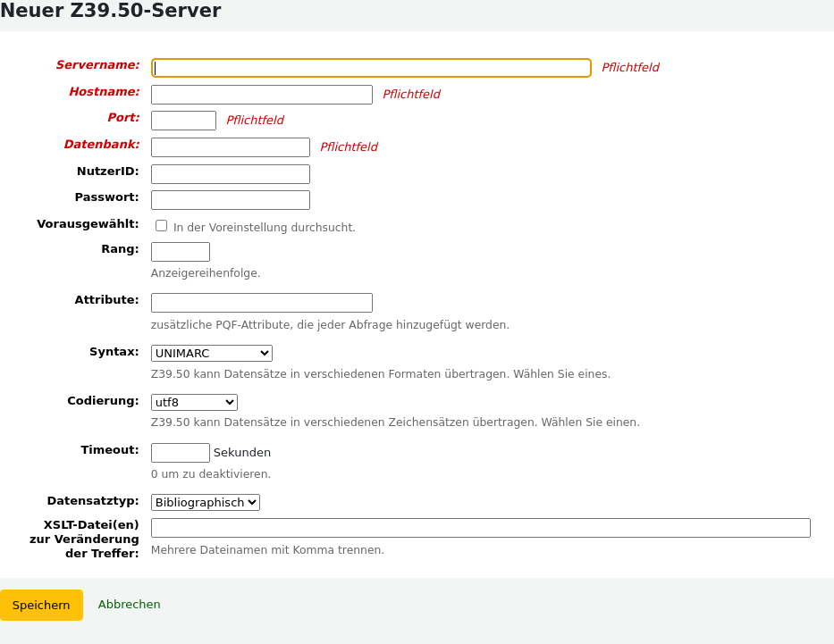This screenshot has height=644, width=834.
Task: Click the Servername input field
Action: 371,68
